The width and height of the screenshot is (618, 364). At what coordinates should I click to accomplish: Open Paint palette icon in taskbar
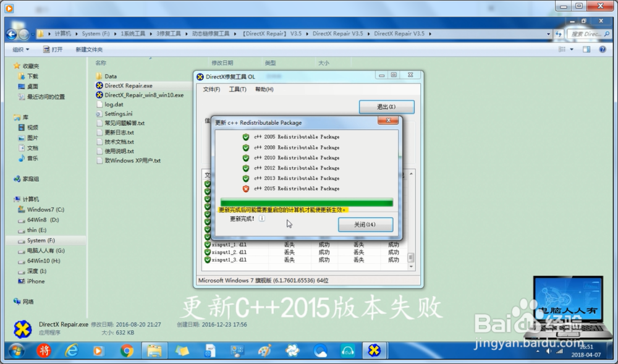265,350
